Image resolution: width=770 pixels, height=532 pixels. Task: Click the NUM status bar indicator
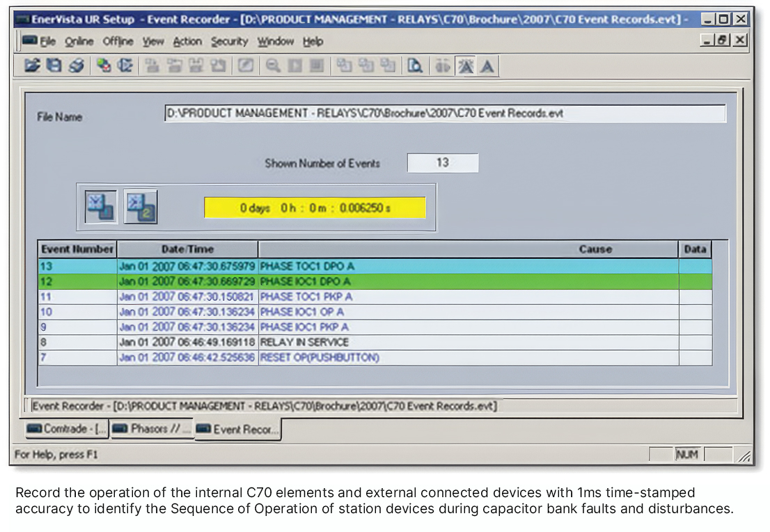tap(686, 455)
